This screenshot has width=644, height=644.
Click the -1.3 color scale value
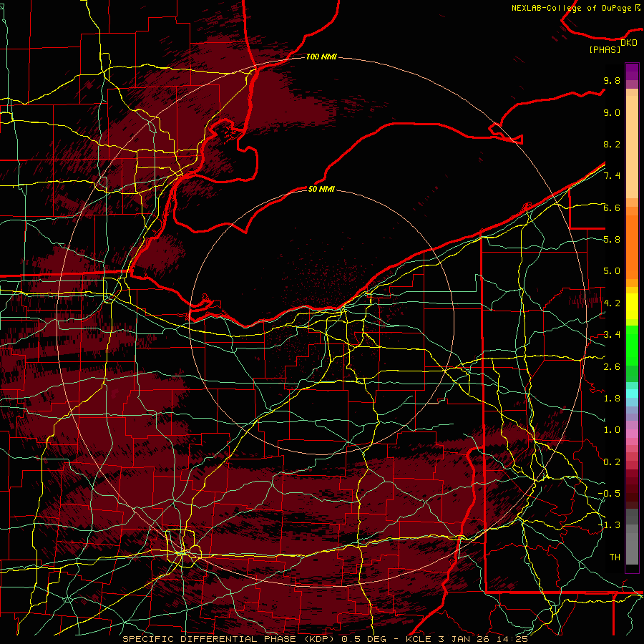[x=610, y=525]
